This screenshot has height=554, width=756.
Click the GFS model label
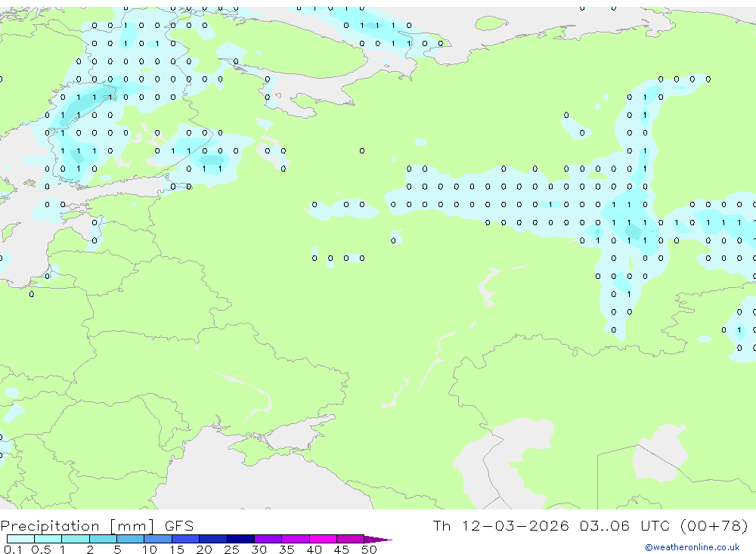(179, 526)
